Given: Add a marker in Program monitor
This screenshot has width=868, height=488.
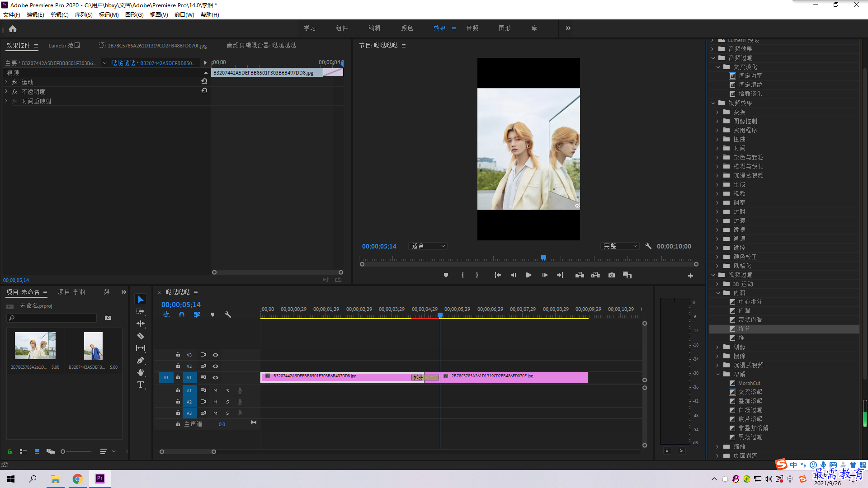Looking at the screenshot, I should 446,275.
